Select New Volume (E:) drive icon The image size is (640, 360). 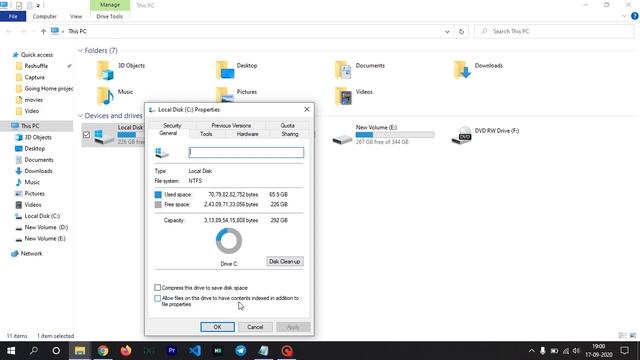point(342,139)
